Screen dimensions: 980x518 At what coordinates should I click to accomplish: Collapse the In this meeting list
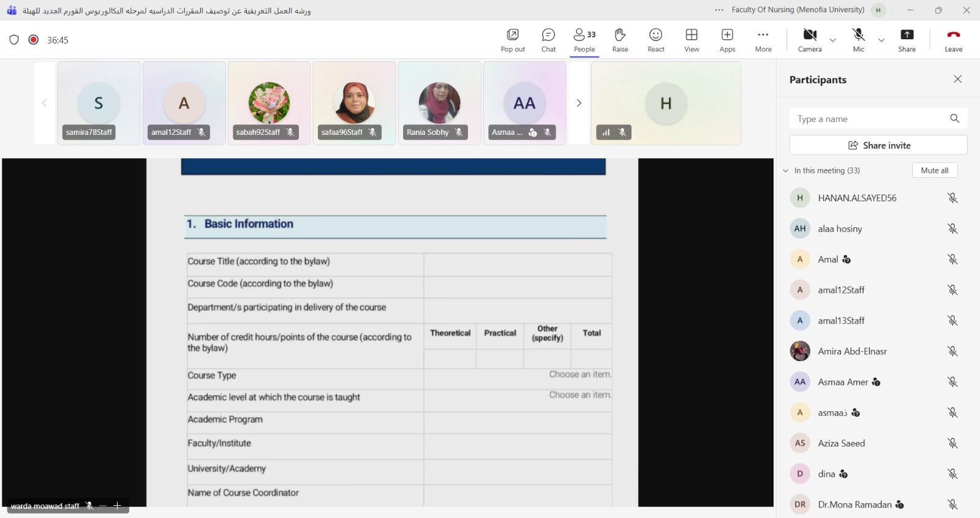coord(786,171)
